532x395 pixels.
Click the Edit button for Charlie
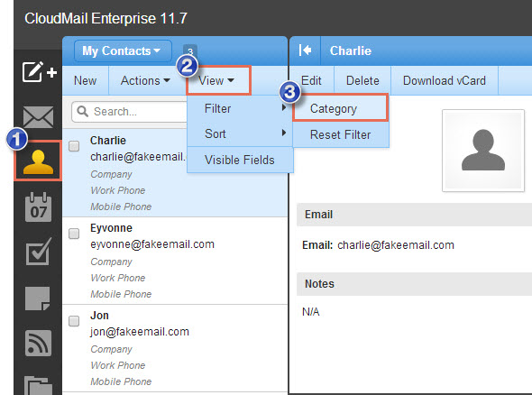coord(311,81)
